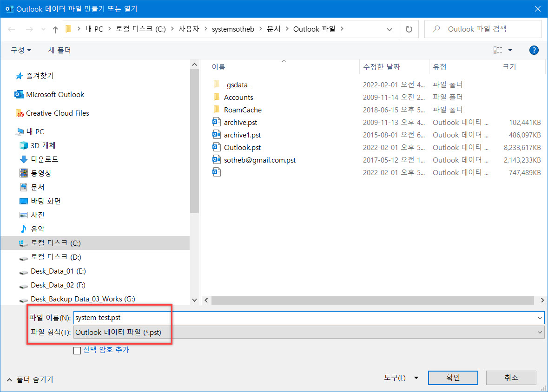548x392 pixels.
Task: Go forward with the right arrow button
Action: 29,29
